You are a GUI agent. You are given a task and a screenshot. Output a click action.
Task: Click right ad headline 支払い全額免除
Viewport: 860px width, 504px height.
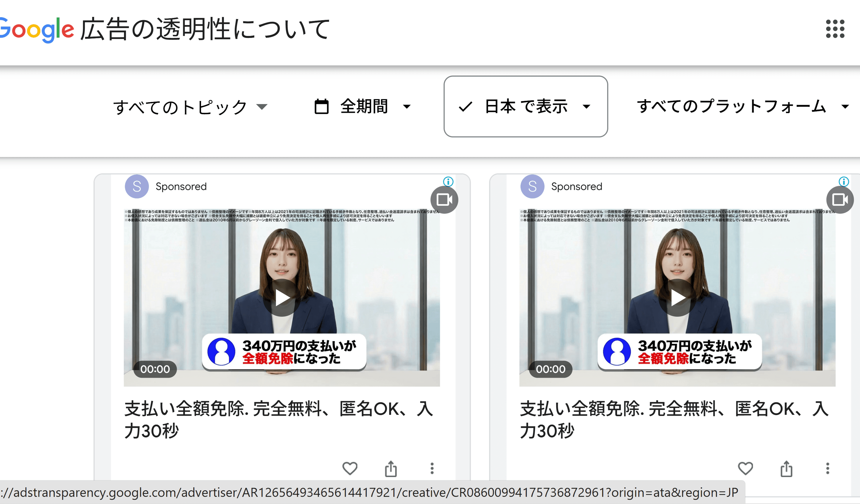tap(674, 420)
